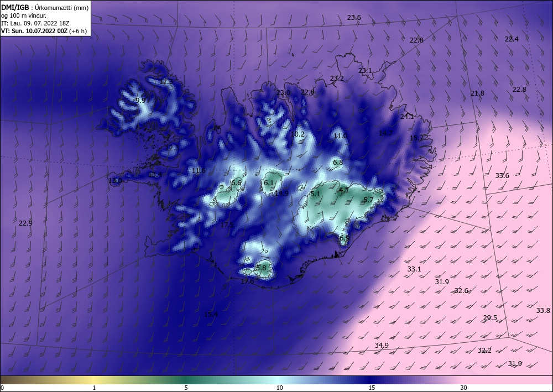Click the 6.6 value on the glacier
Viewport: 553px width, 392px height.
tap(236, 182)
